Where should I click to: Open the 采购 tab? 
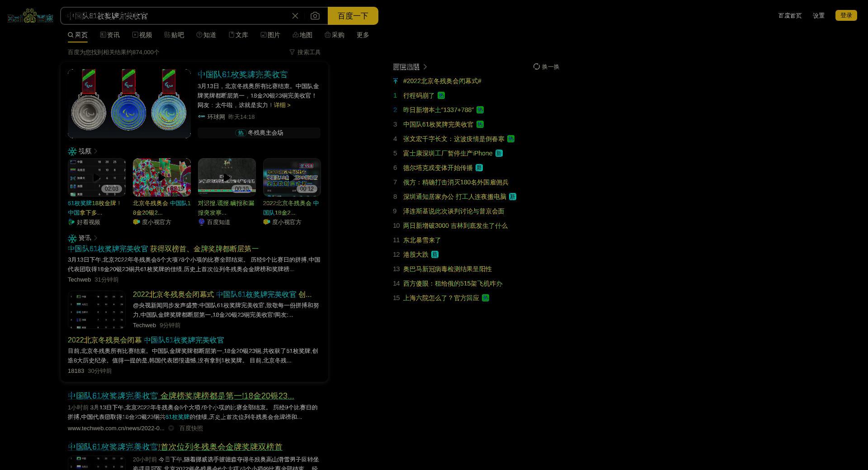pos(335,35)
